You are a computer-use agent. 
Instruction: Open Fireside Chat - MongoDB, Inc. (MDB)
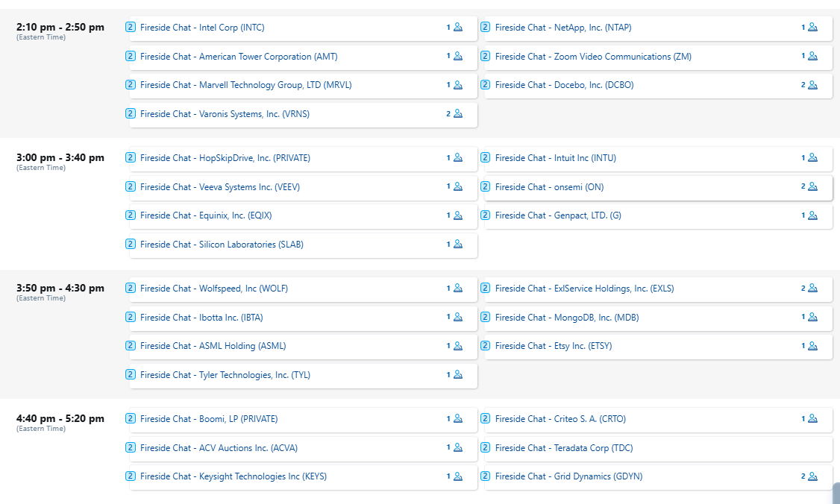coord(567,318)
